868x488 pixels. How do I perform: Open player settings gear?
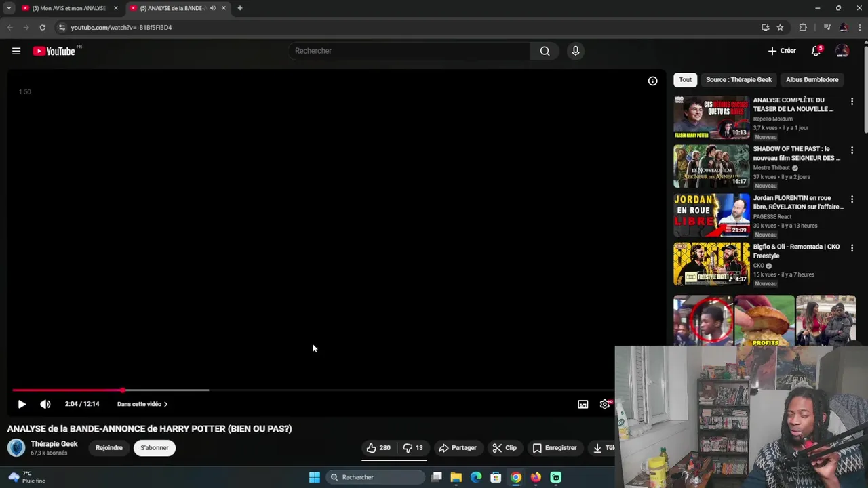[x=605, y=404]
